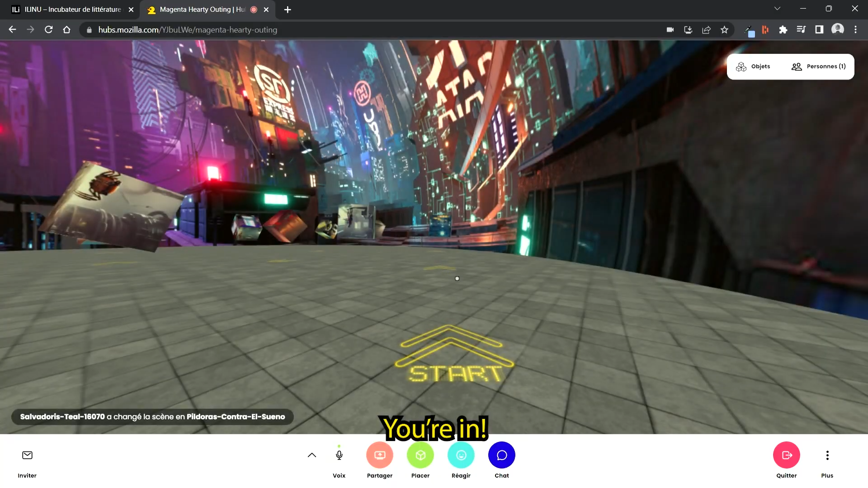Switch to the ILINU browser tab
Screen dimensions: 868x488
72,9
